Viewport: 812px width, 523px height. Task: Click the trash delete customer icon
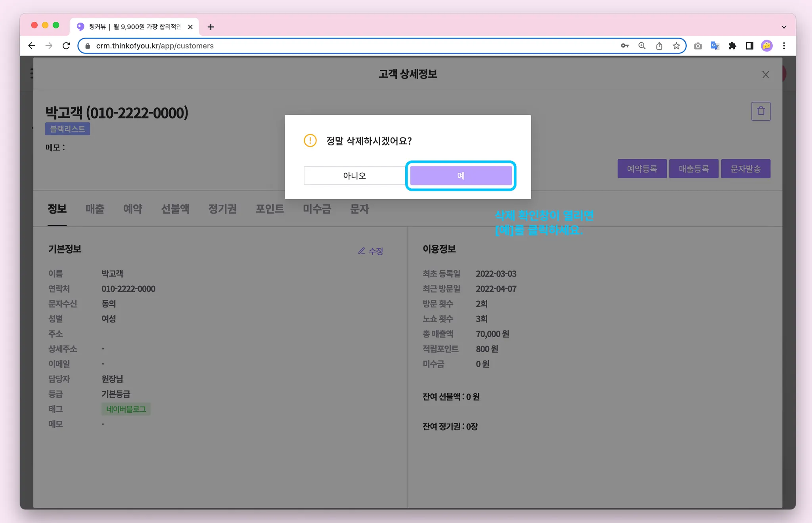click(x=760, y=111)
